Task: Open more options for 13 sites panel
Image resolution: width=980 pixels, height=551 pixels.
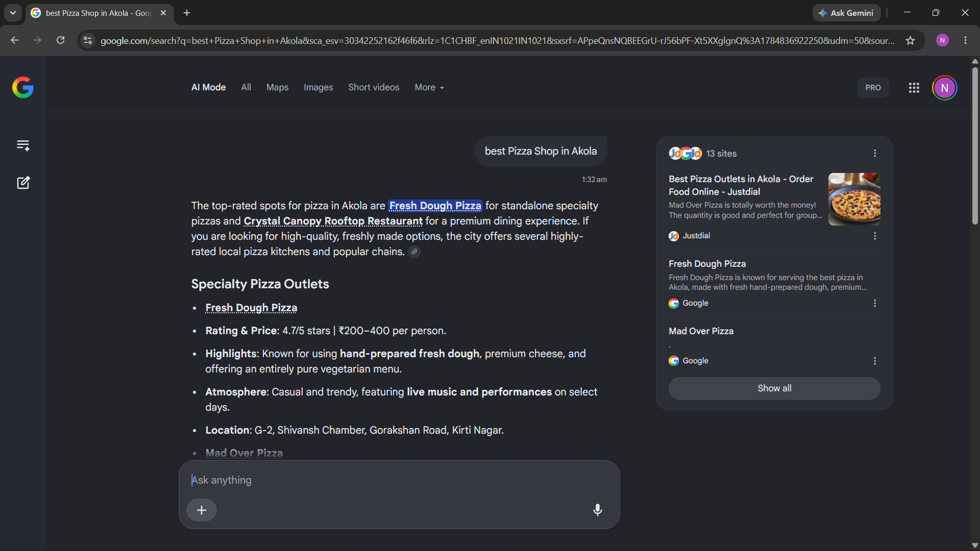Action: click(x=875, y=153)
